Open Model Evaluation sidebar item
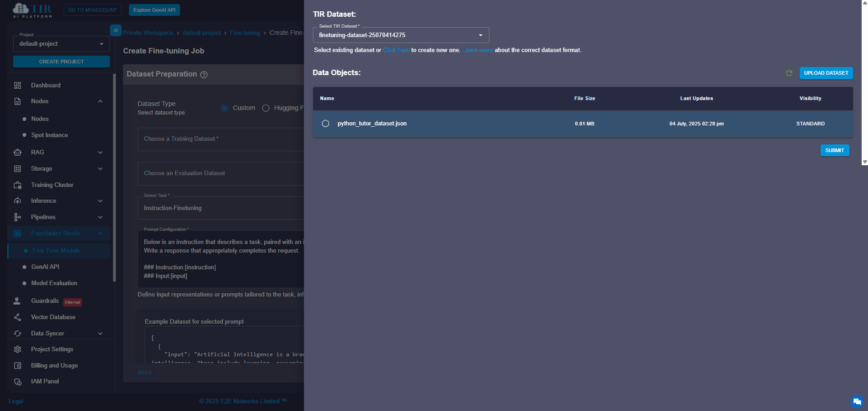Screen dimensions: 868x411 pos(54,283)
